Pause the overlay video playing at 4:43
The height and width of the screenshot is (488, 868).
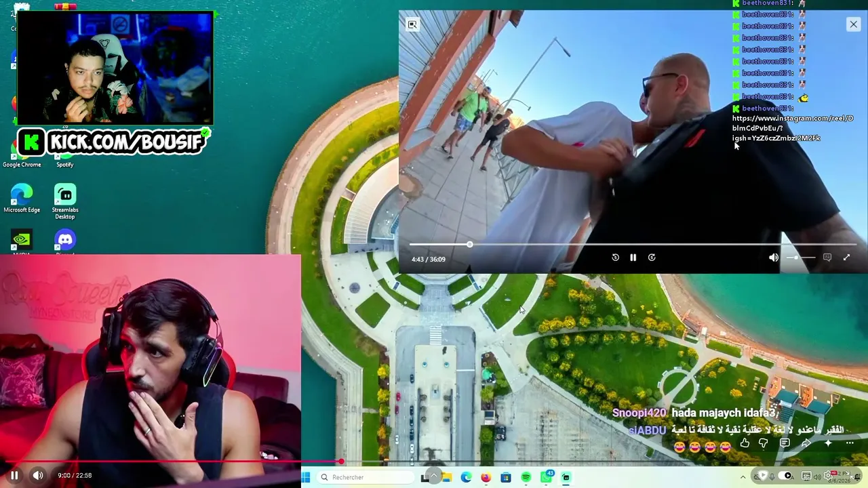(633, 258)
